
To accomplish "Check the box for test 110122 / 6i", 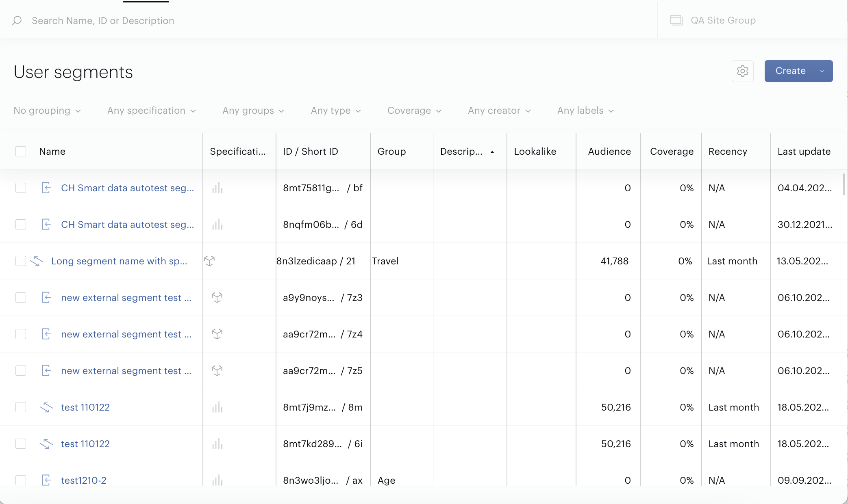I will 21,444.
